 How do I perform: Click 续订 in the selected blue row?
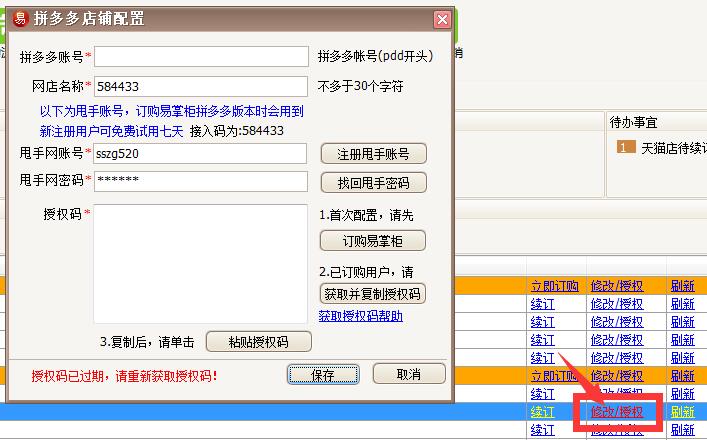[x=542, y=412]
